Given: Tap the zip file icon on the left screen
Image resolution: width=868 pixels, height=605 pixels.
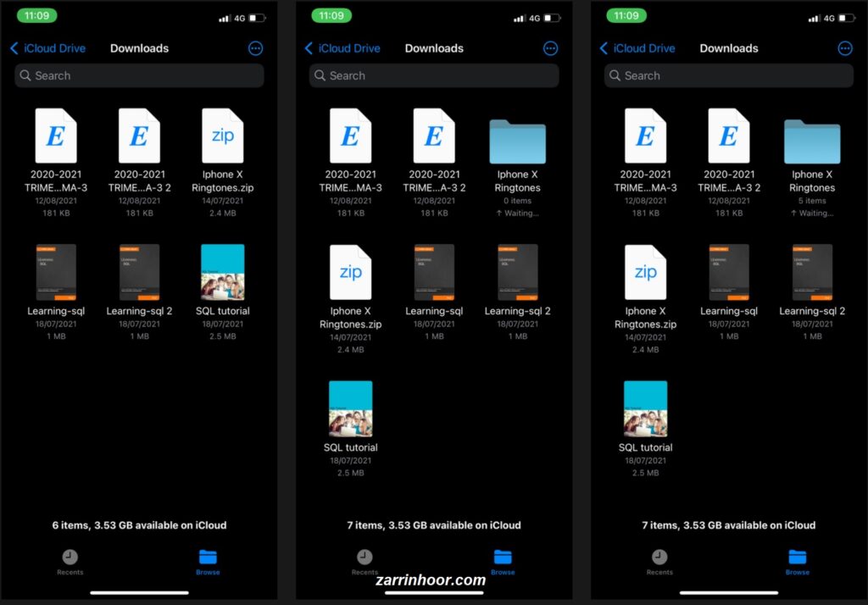Looking at the screenshot, I should coord(222,136).
